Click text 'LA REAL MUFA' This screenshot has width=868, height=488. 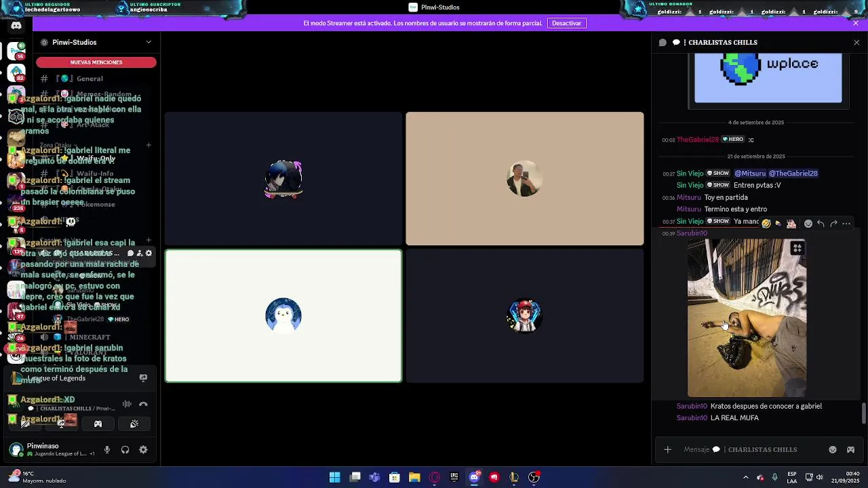coord(734,418)
